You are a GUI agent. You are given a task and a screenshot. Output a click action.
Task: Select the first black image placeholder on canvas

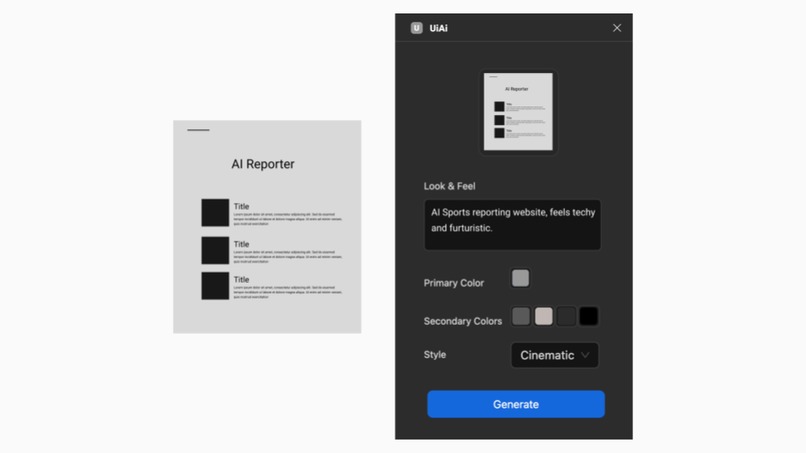(215, 212)
